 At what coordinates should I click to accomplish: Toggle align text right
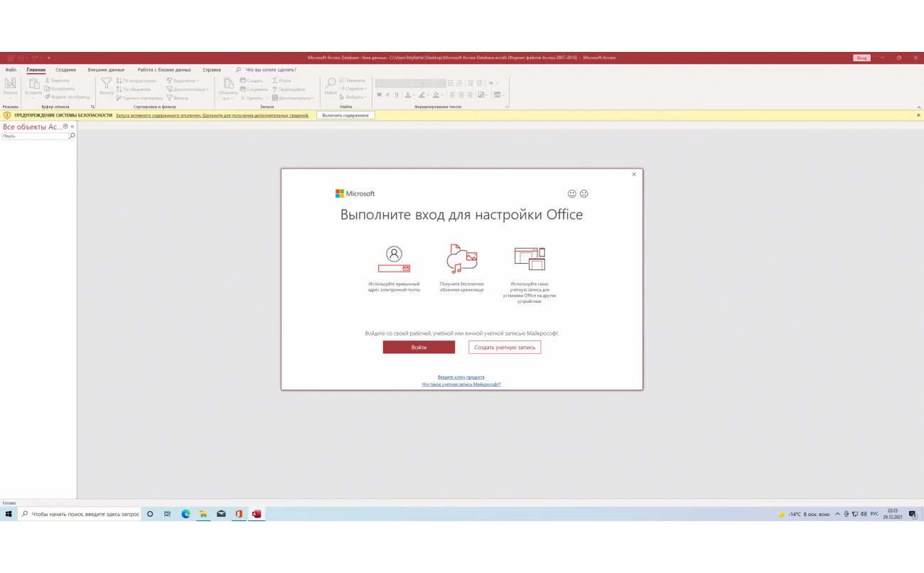[471, 95]
